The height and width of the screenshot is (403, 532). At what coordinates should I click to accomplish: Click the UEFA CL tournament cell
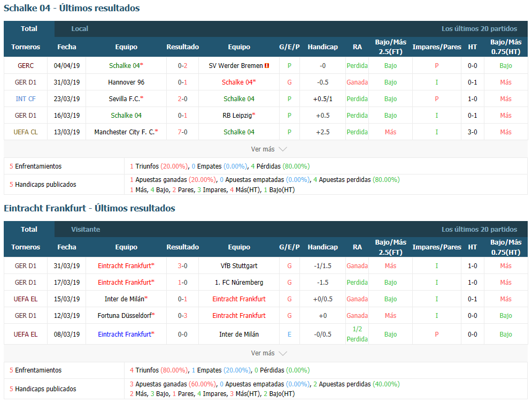tap(26, 132)
